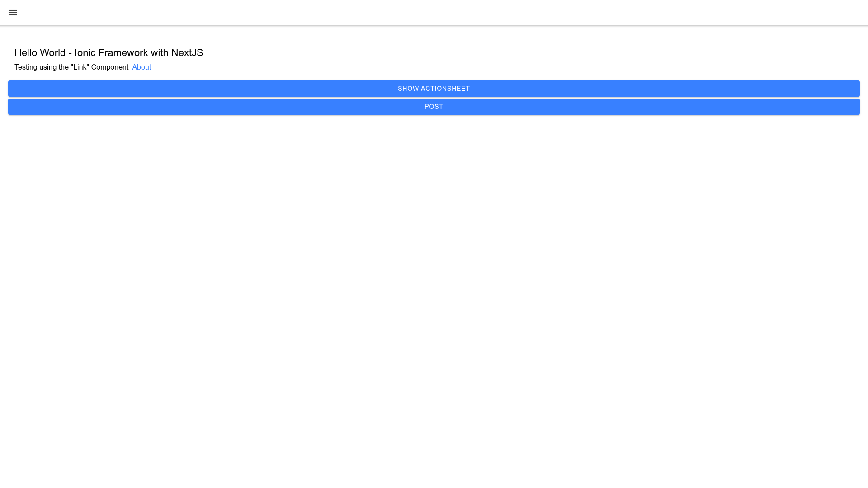Image resolution: width=868 pixels, height=488 pixels.
Task: Select the Hello World heading text
Action: pyautogui.click(x=108, y=53)
